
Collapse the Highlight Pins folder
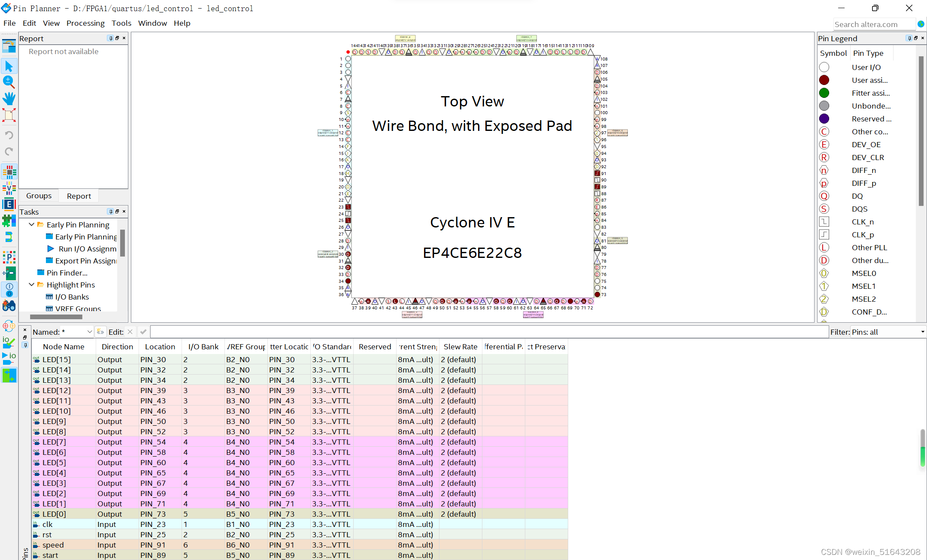pos(32,285)
